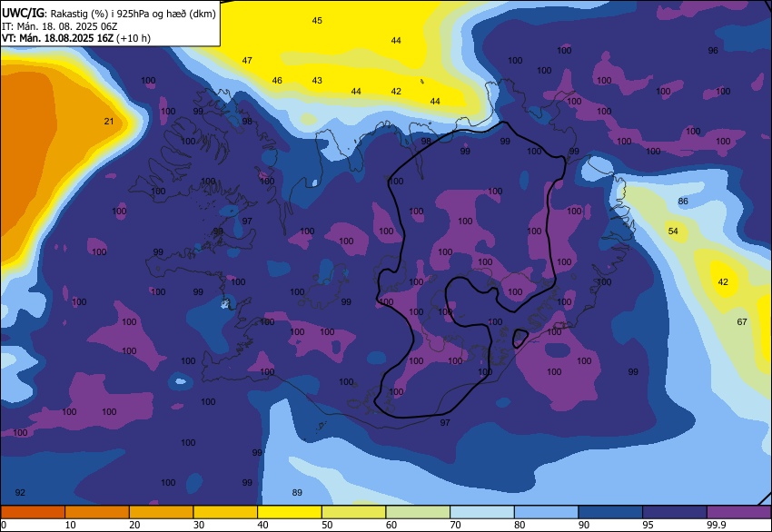Click the '99.9' legend tick label
The image size is (772, 532).
(715, 525)
